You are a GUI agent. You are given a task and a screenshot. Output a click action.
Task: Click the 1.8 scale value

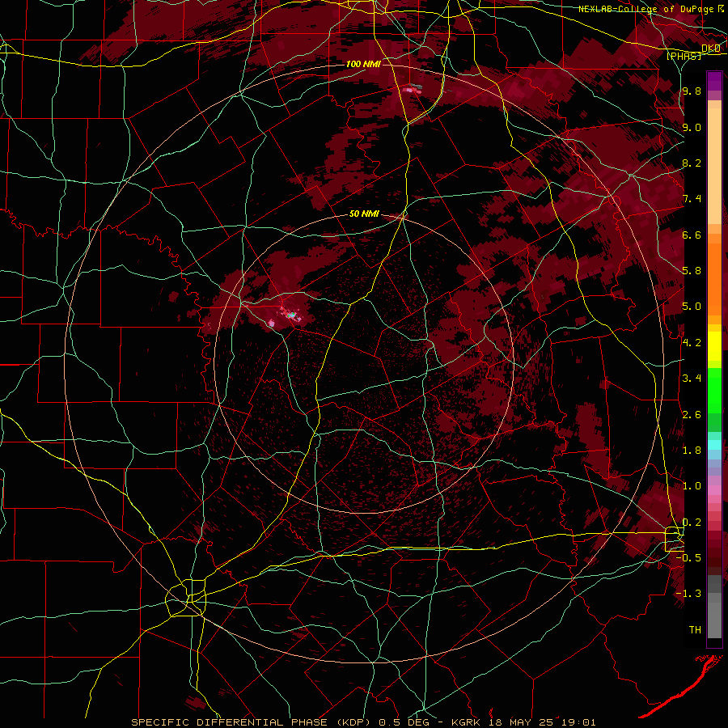tap(692, 451)
